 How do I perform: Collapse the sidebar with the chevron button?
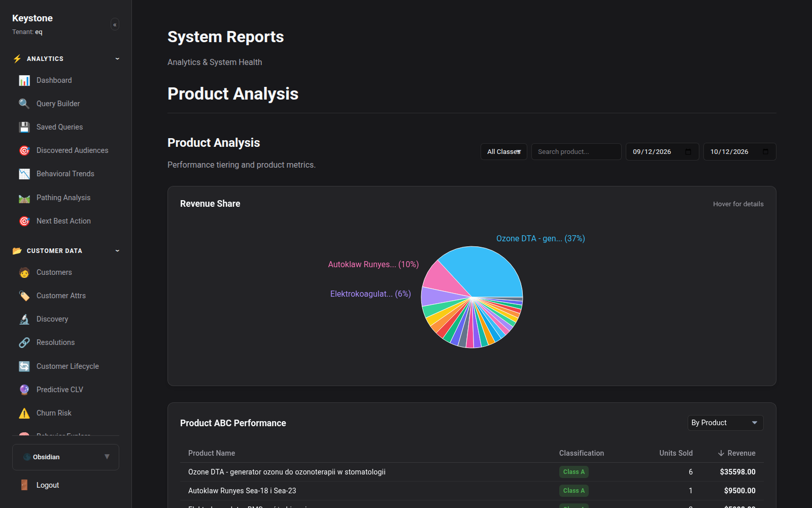(x=115, y=24)
